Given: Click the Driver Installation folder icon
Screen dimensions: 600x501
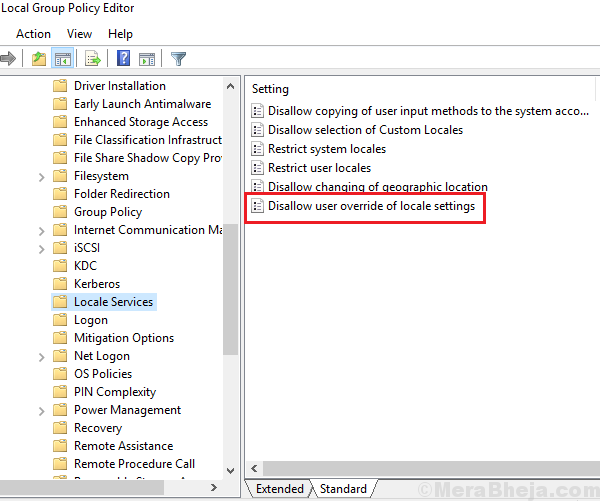Looking at the screenshot, I should coord(60,86).
